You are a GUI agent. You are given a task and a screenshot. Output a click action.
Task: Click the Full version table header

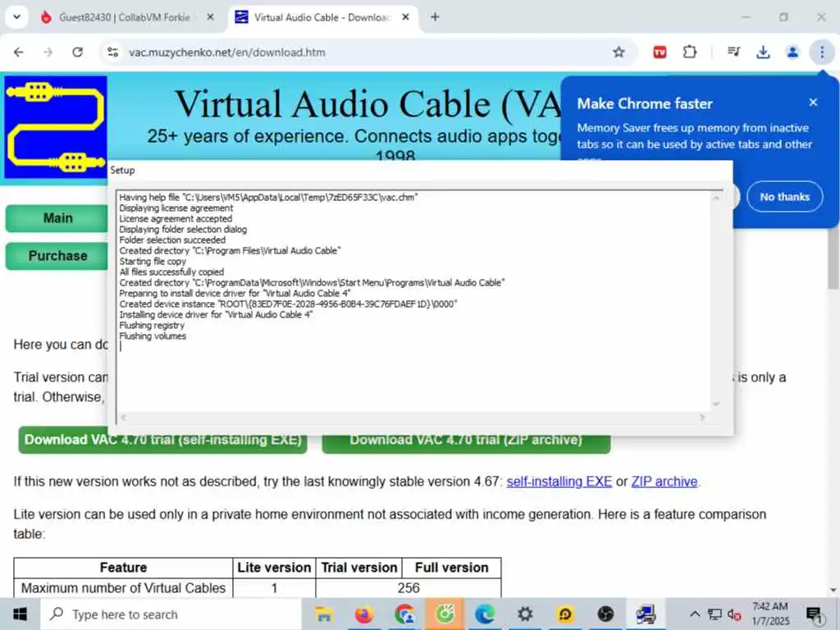[x=452, y=568]
